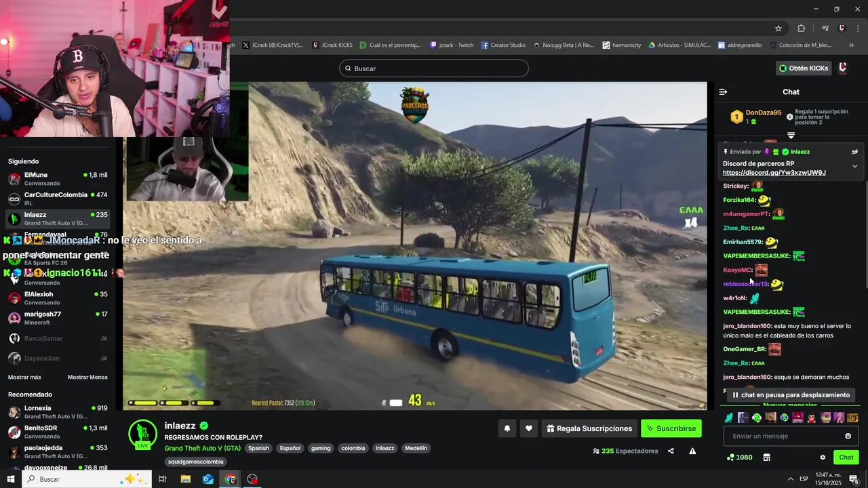The width and height of the screenshot is (868, 488).
Task: Open the ElMune channel in Siguiendo list
Action: click(x=58, y=179)
